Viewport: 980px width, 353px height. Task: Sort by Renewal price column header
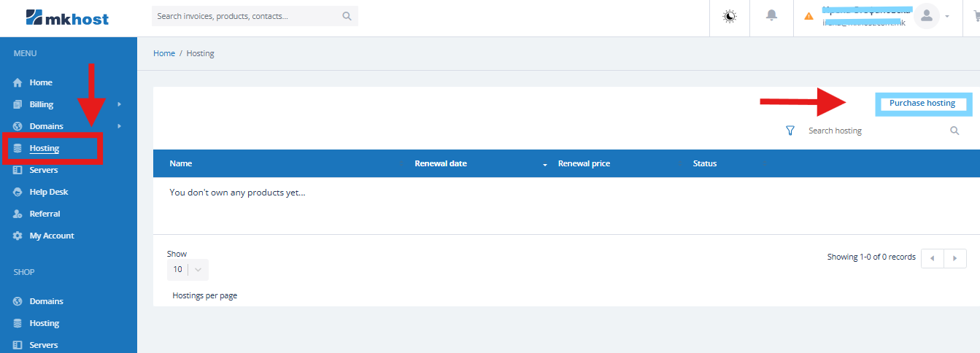[x=584, y=163]
